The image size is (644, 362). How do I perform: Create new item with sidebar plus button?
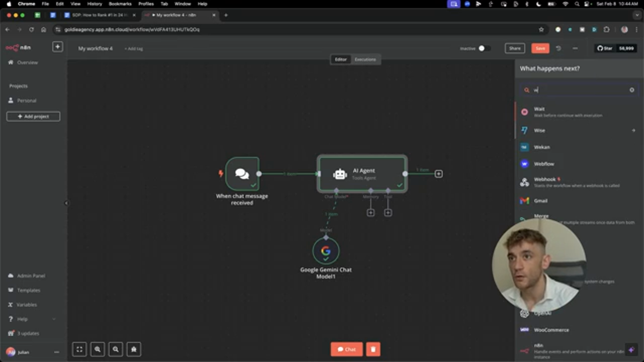(x=57, y=47)
